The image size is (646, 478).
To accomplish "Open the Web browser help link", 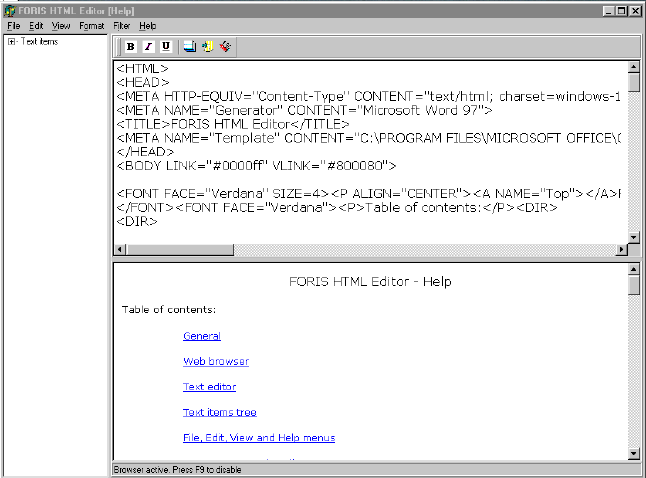I will click(215, 361).
